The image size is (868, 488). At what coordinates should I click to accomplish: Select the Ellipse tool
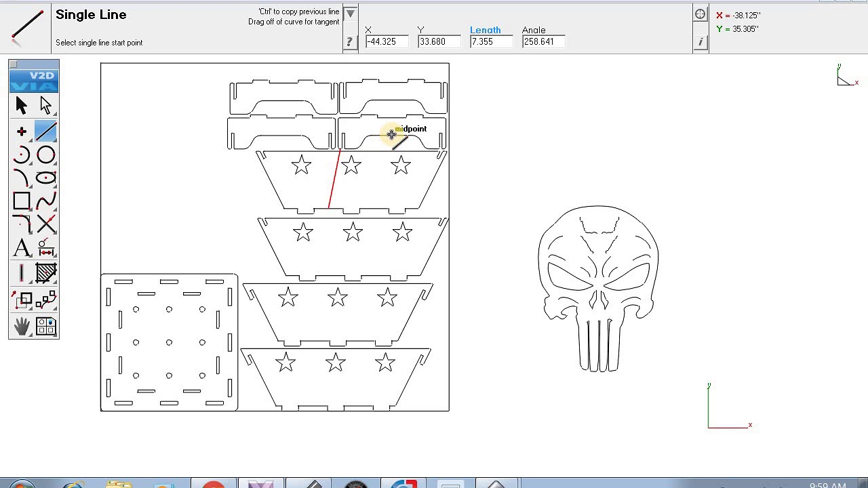(45, 178)
